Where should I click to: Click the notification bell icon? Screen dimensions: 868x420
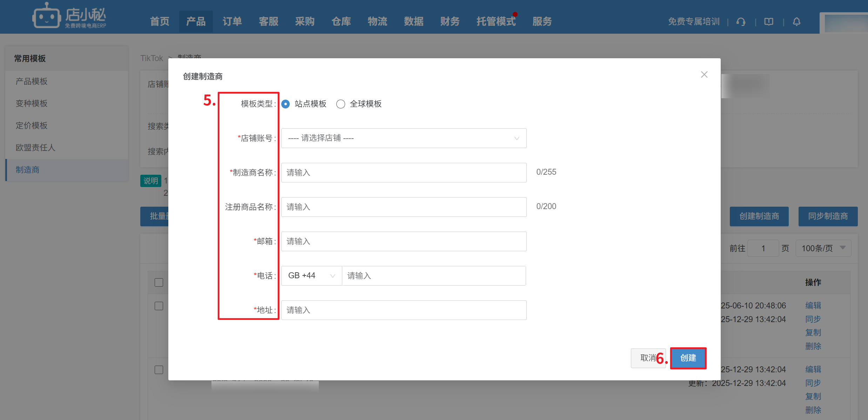[x=796, y=22]
